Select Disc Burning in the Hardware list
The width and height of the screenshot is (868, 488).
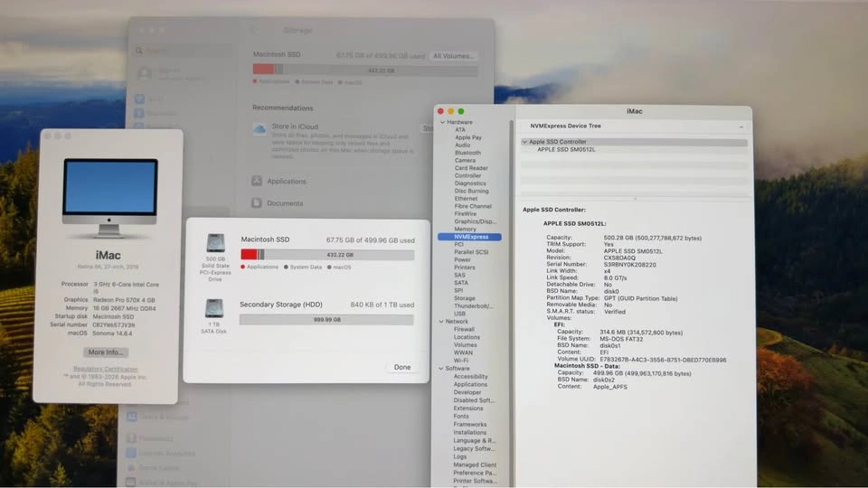coord(471,191)
